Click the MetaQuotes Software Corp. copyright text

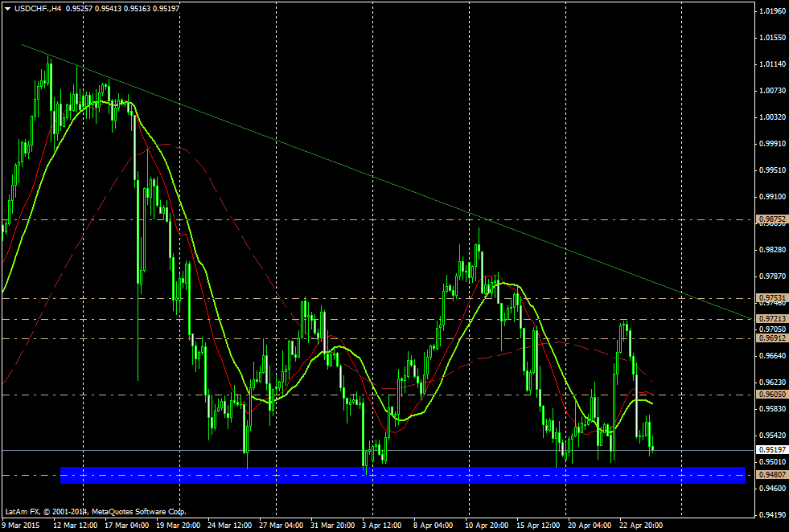[139, 511]
